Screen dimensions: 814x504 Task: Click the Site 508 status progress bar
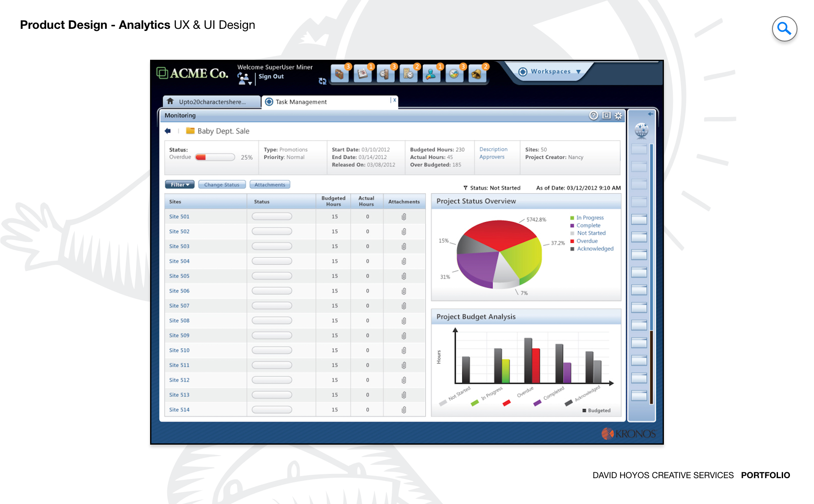pyautogui.click(x=272, y=320)
